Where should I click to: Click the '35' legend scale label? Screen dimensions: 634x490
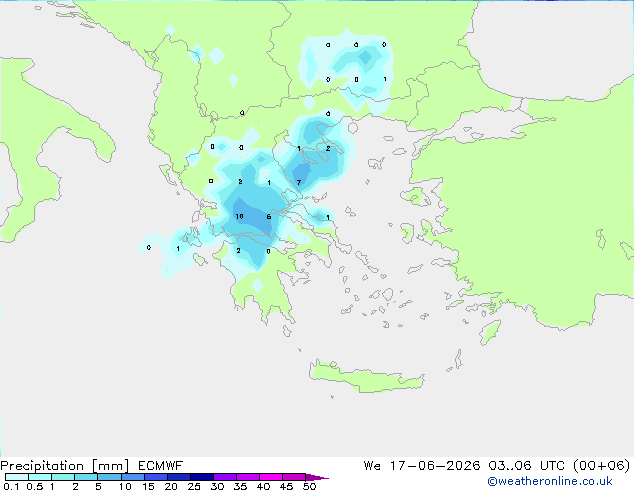240,486
